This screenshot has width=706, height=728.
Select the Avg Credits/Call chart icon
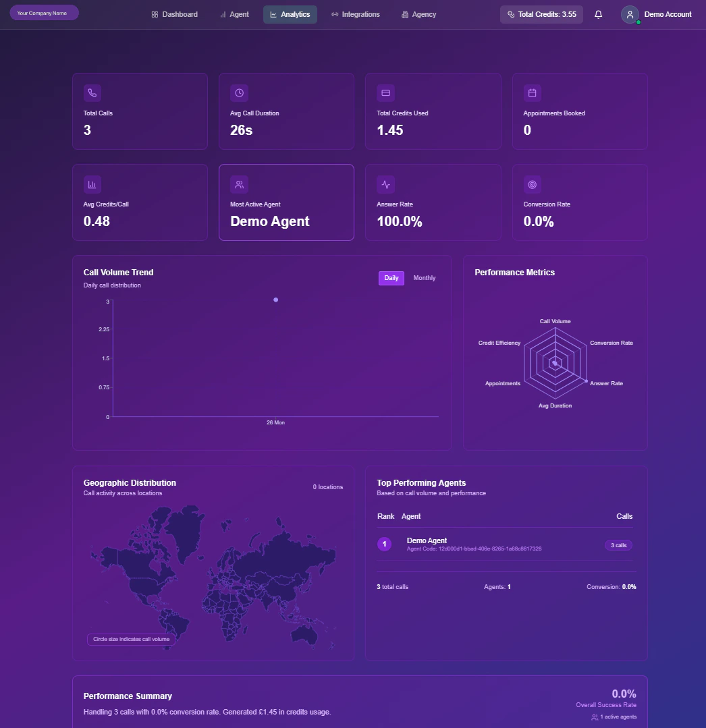[92, 184]
